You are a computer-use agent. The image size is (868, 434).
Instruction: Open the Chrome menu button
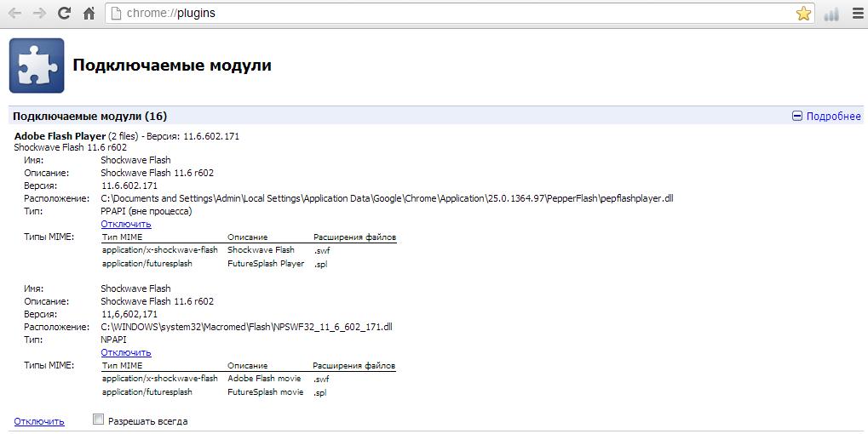pos(858,14)
